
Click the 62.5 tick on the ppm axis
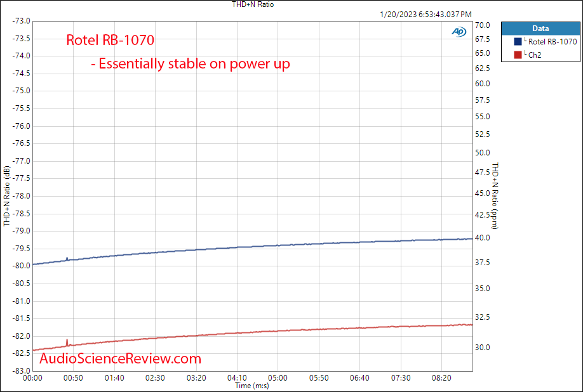483,69
